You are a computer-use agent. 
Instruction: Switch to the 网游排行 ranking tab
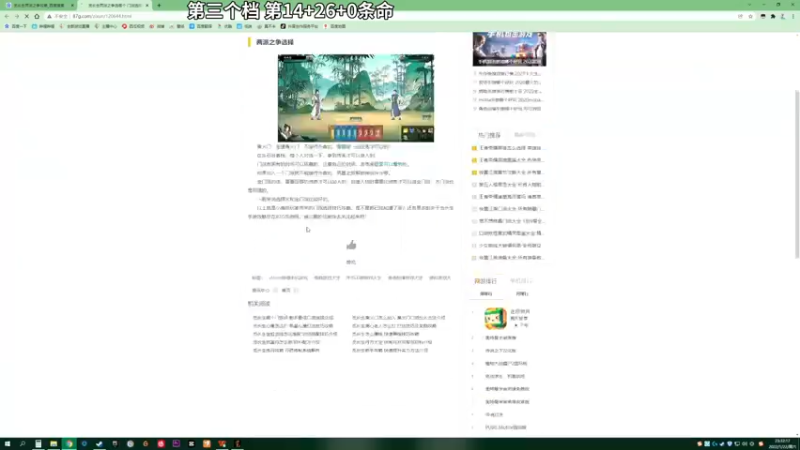pos(485,281)
